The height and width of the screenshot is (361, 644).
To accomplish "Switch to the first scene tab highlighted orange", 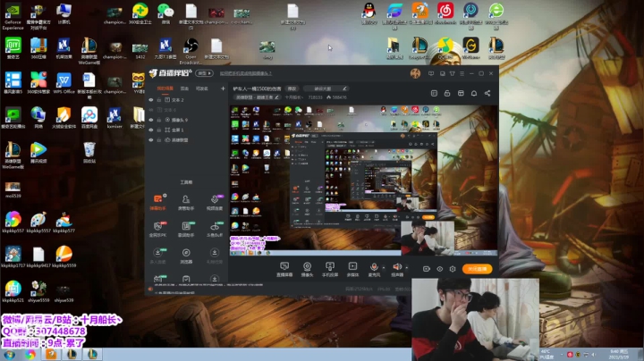I will [165, 88].
